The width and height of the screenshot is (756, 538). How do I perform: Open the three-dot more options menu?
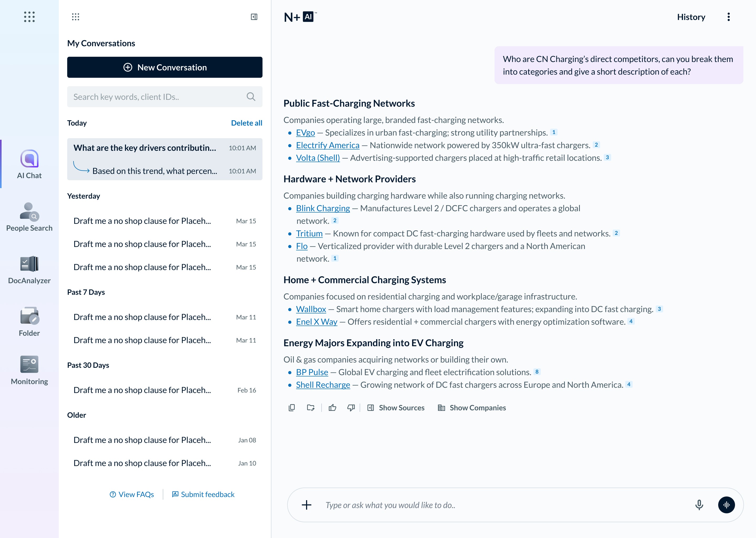tap(728, 17)
